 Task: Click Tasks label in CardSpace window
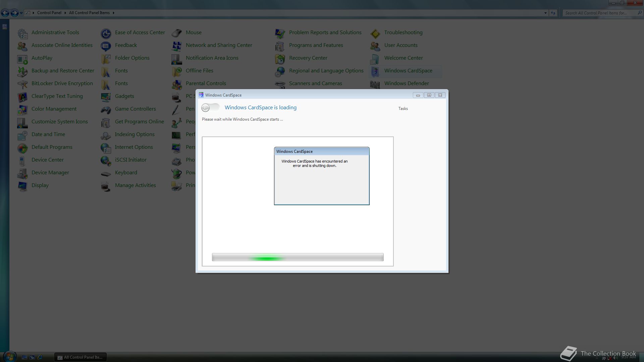[x=403, y=109]
